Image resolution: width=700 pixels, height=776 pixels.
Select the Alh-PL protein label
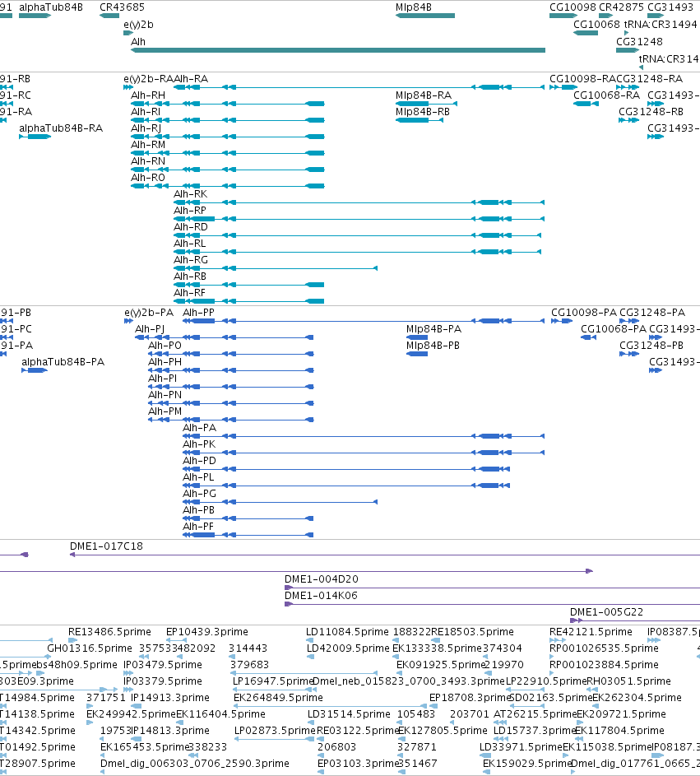tap(198, 477)
